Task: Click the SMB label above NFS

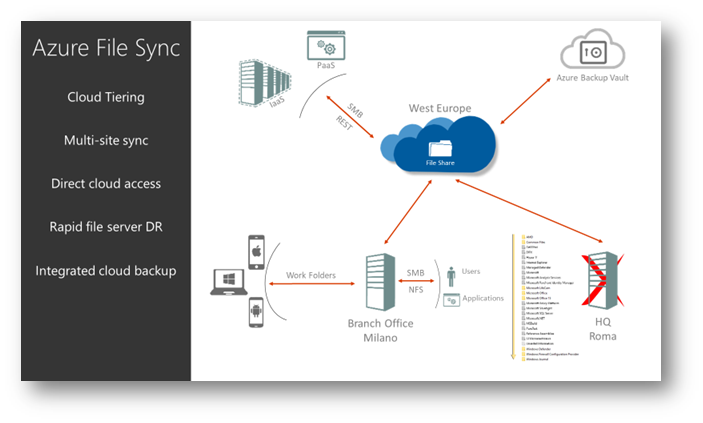Action: (x=415, y=273)
